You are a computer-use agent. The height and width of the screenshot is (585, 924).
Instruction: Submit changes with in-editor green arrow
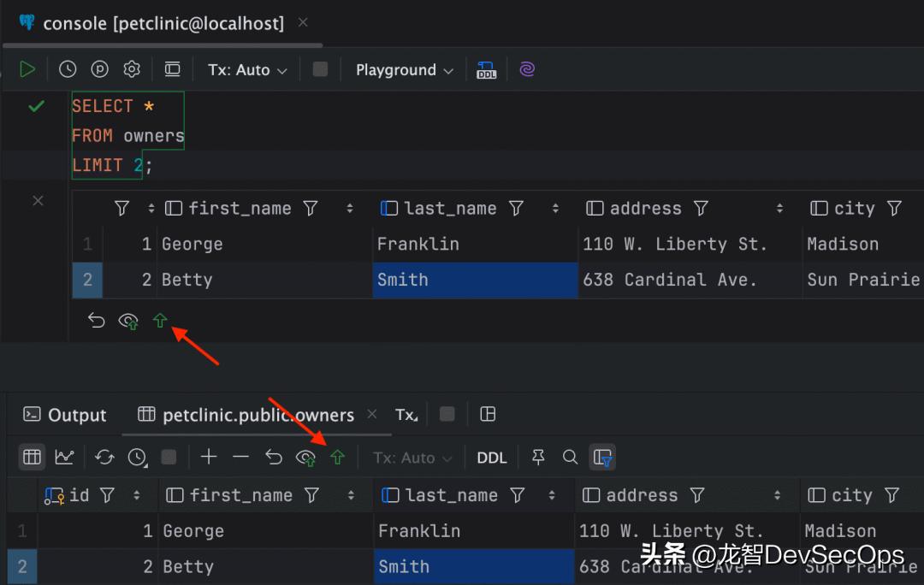(x=160, y=321)
